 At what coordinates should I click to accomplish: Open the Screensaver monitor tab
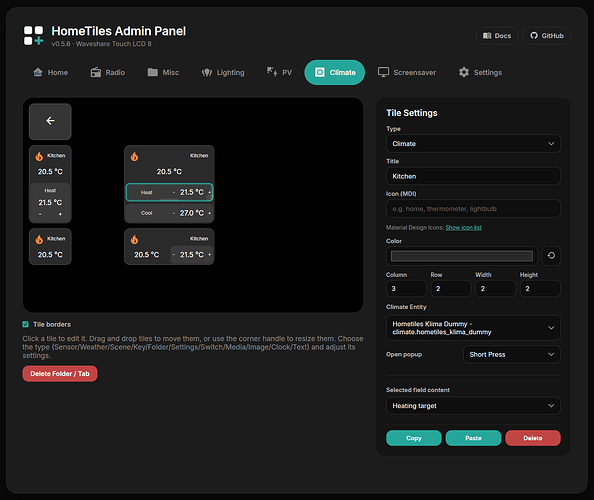(407, 72)
